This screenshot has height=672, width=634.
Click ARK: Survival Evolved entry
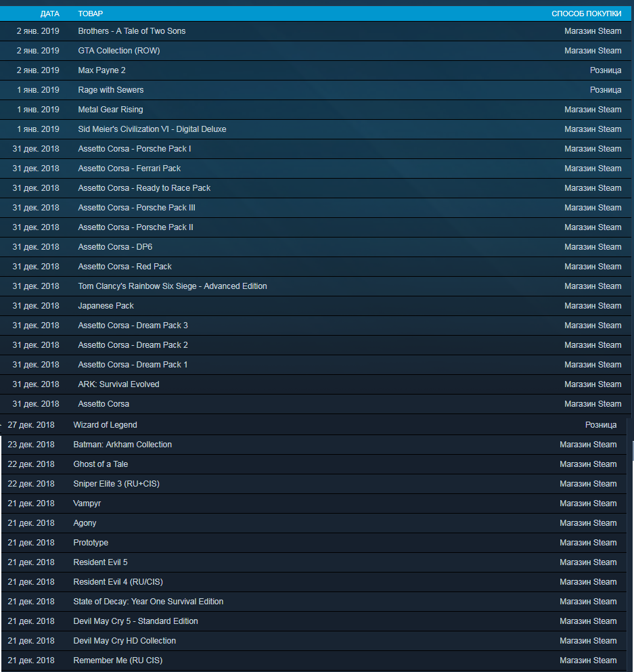tap(118, 384)
